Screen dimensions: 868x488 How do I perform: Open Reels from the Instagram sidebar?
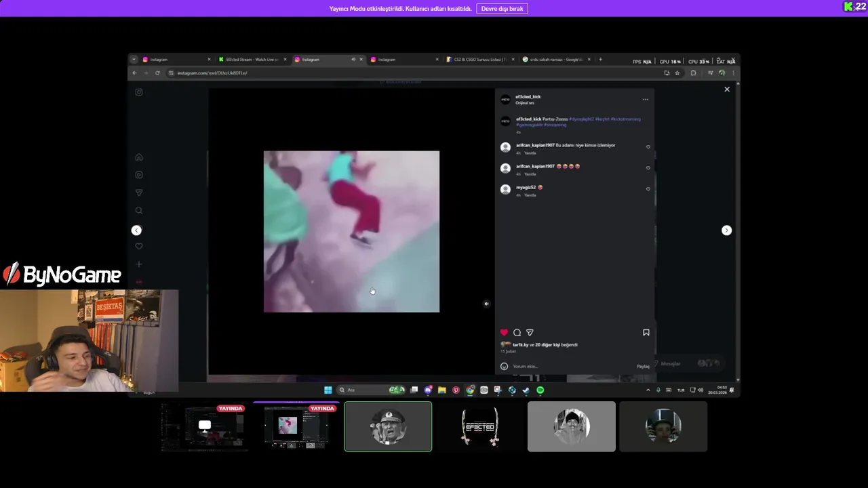[x=139, y=175]
